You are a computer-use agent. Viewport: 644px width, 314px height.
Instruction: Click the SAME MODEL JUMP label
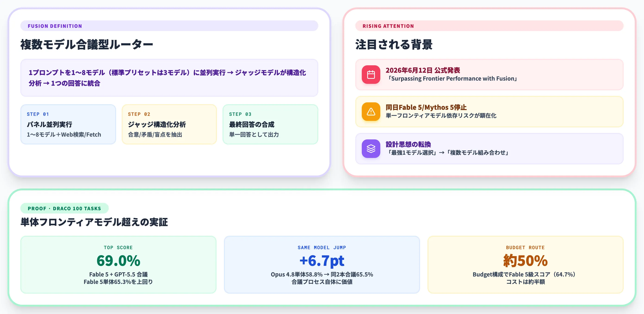[x=322, y=248]
